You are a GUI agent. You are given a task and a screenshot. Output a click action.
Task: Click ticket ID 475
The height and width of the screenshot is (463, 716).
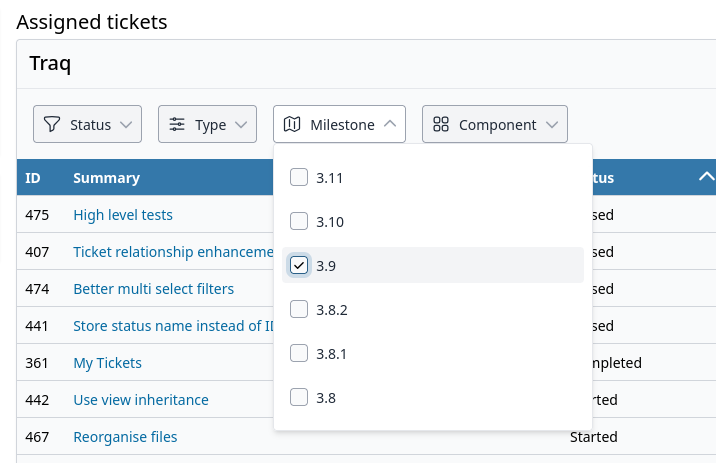[37, 215]
